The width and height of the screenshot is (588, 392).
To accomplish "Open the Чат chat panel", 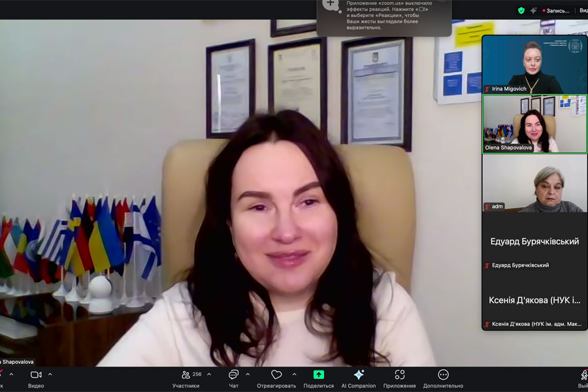I will [233, 379].
